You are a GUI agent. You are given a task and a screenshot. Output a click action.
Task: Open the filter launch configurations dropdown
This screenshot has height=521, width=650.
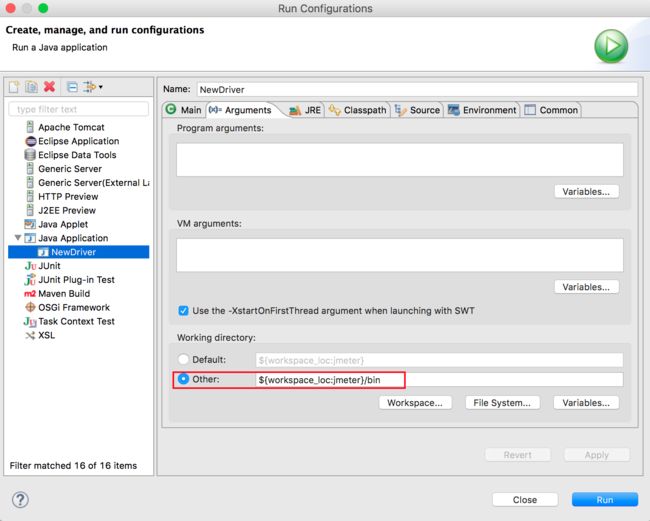(93, 87)
